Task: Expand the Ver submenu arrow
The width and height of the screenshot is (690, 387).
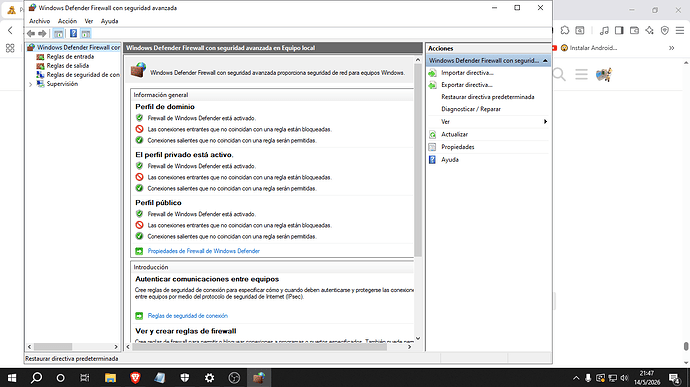Action: click(x=545, y=122)
